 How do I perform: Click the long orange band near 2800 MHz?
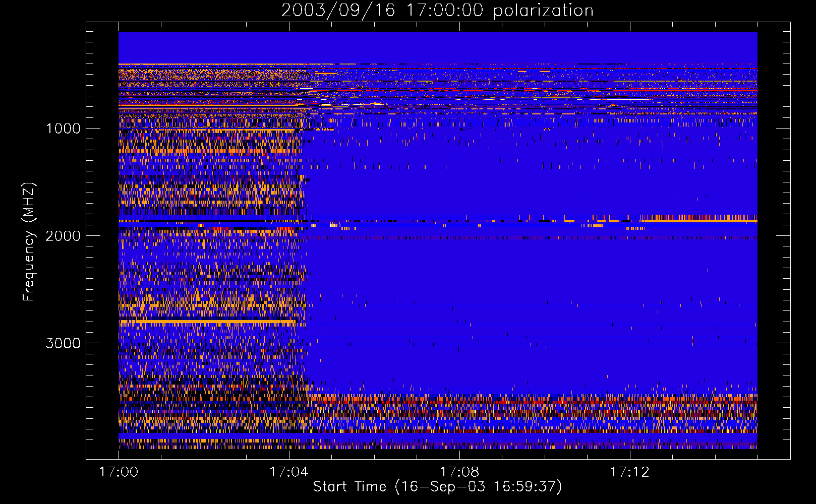pyautogui.click(x=208, y=322)
